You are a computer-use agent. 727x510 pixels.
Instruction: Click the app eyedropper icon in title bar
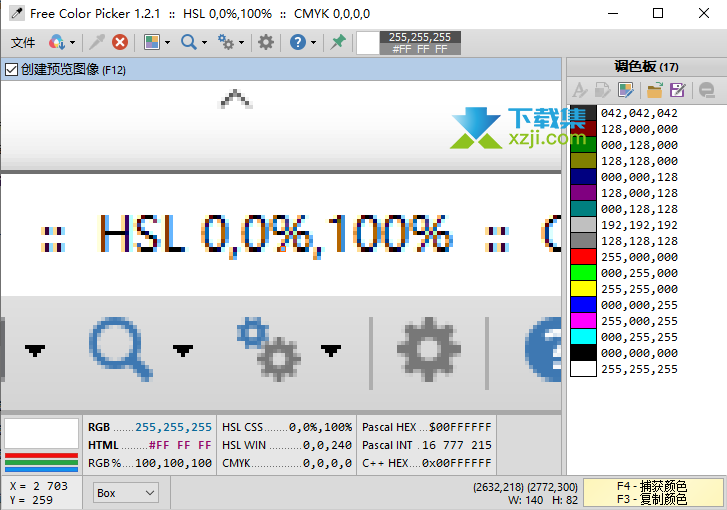click(17, 13)
